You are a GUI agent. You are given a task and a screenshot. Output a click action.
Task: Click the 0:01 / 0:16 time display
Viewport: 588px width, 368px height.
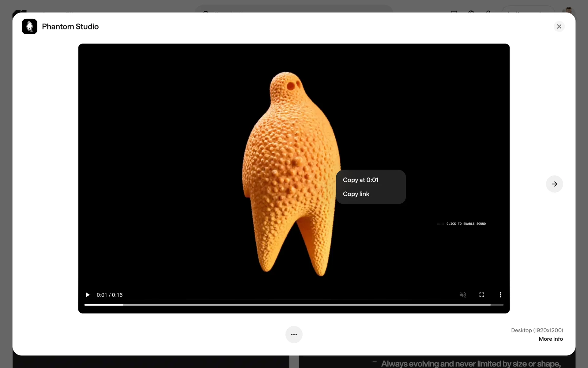pos(110,295)
